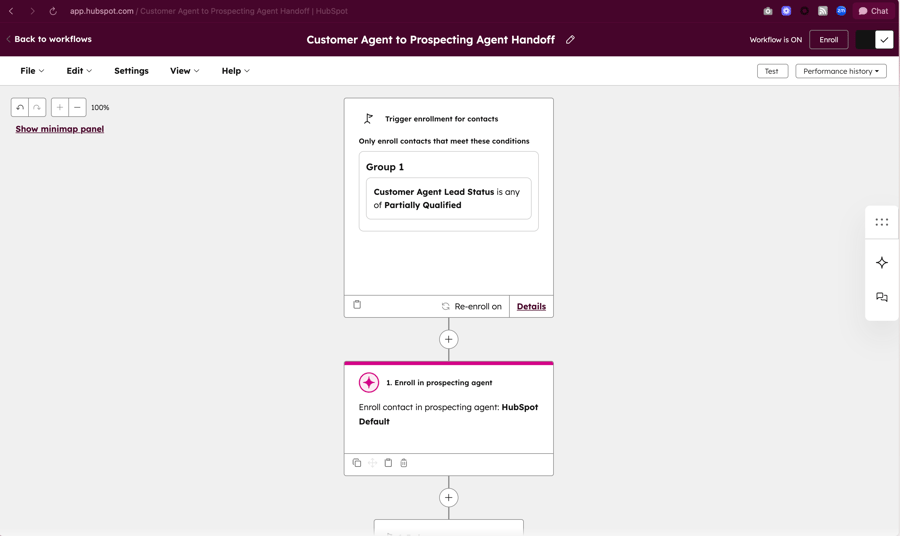Open the trigger Details link
900x536 pixels.
tap(531, 306)
